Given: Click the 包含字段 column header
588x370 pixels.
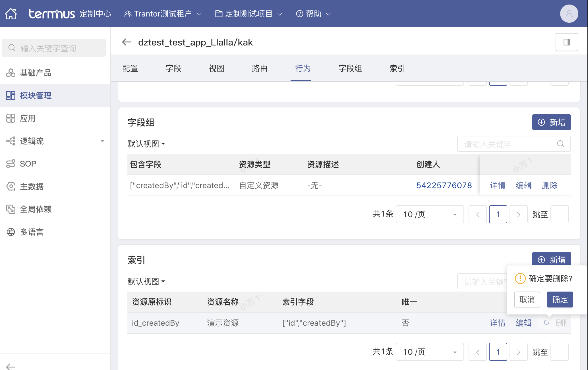Looking at the screenshot, I should [146, 164].
